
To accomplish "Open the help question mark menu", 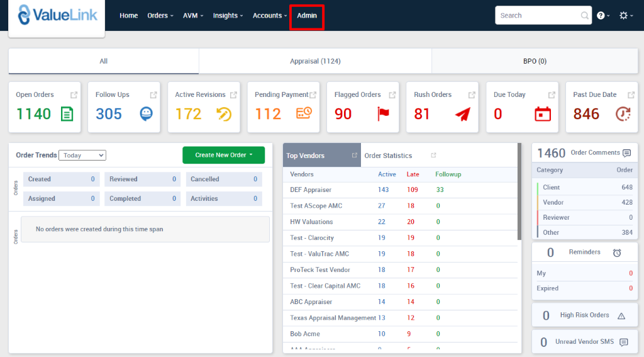I will tap(603, 16).
